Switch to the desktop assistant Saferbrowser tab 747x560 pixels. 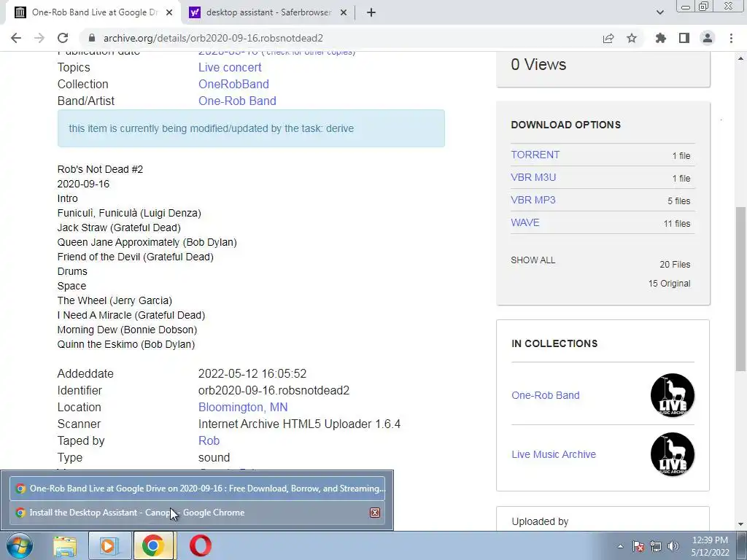click(268, 13)
